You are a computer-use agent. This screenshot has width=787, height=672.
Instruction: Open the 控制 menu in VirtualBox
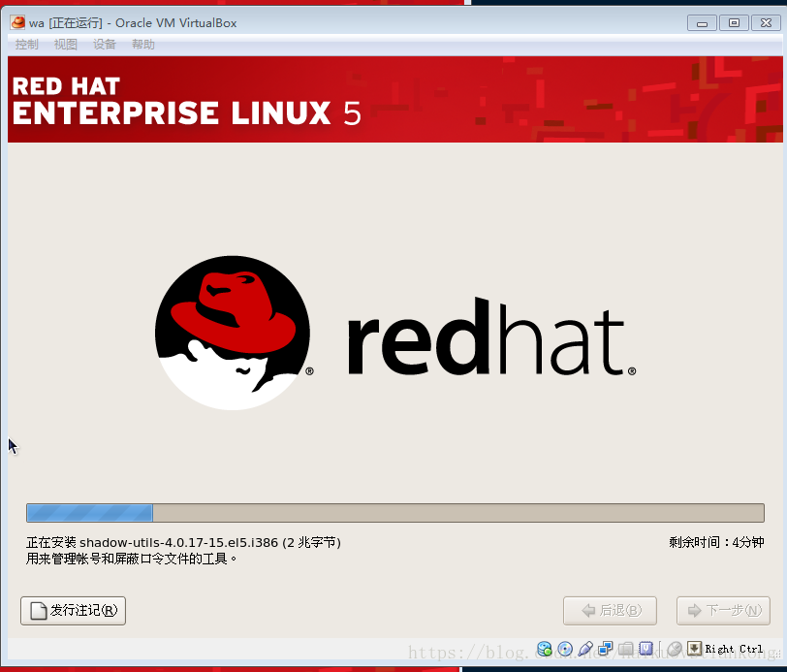[26, 45]
